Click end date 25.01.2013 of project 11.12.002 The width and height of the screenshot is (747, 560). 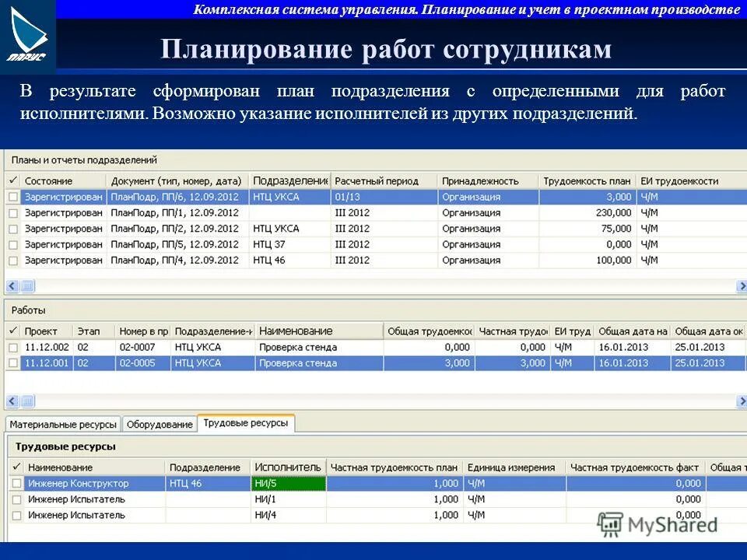700,348
